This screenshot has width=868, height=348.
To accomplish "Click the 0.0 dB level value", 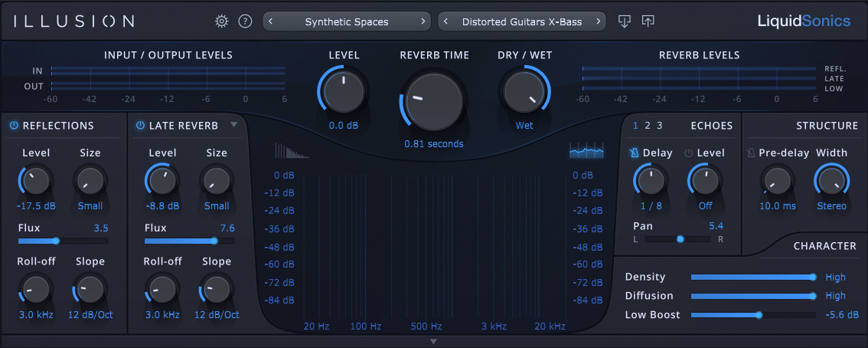I will (x=344, y=126).
